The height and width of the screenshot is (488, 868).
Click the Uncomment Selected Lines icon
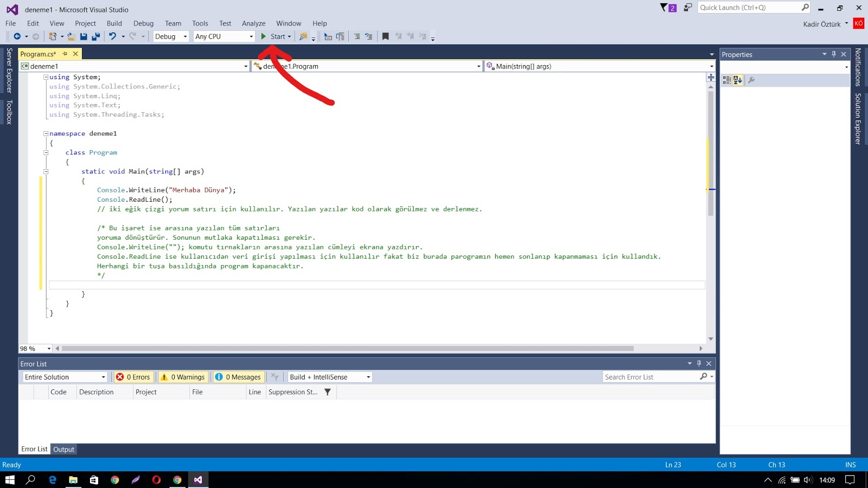tap(369, 36)
